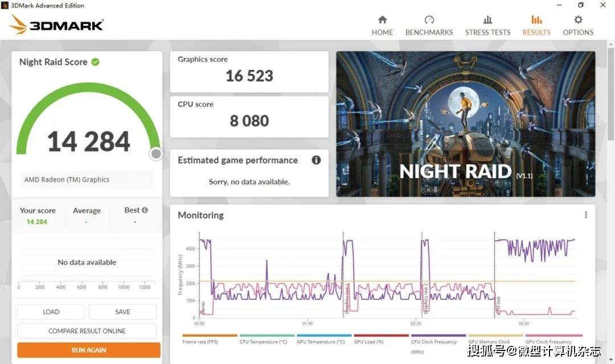Click the Estimated game performance info icon
The image size is (615, 364).
click(316, 160)
